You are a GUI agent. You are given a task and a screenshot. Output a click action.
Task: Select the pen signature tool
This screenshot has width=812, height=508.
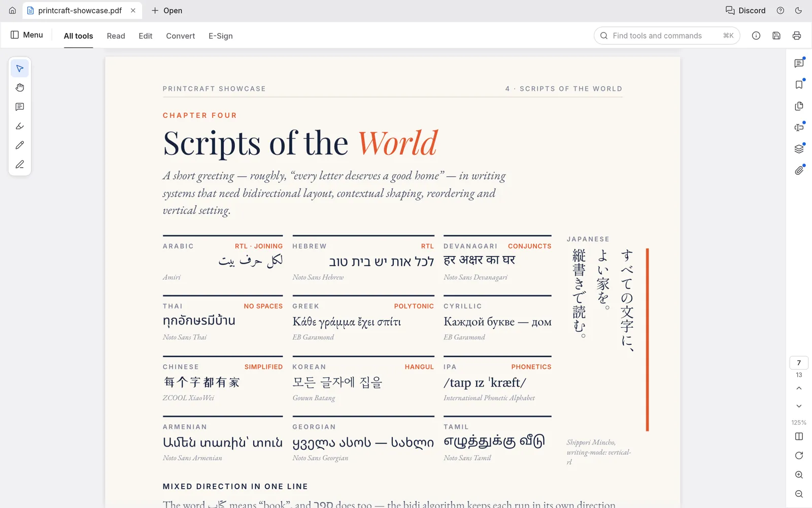tap(20, 165)
